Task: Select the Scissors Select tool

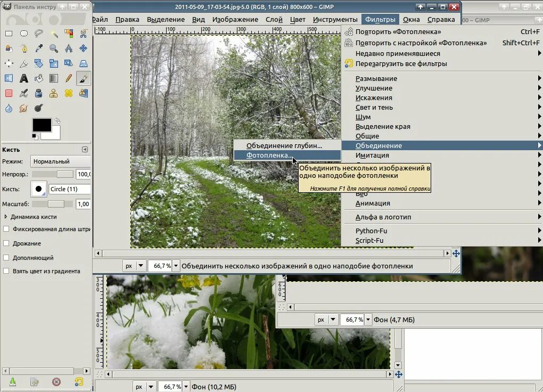Action: 84,34
